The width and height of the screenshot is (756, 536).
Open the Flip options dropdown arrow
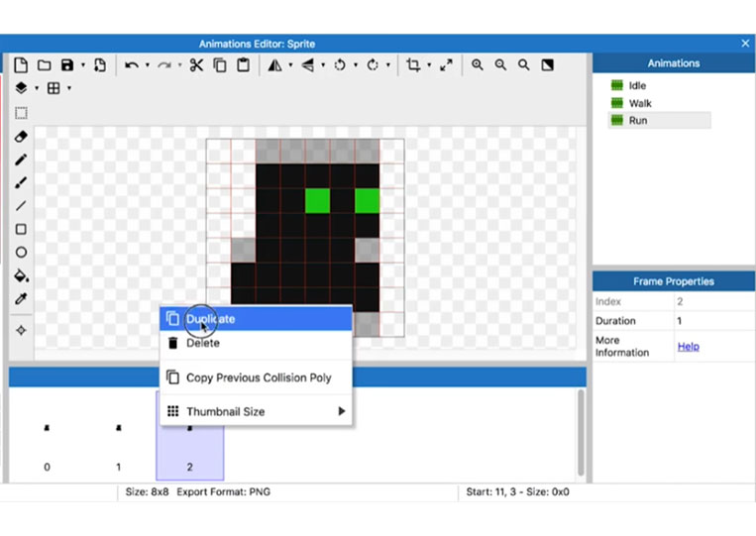click(x=323, y=65)
